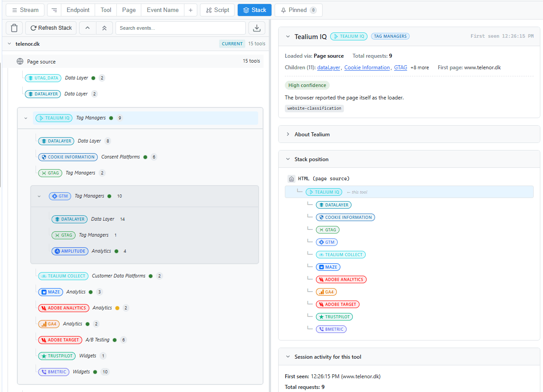
Task: Open the Tool filter tab
Action: [106, 10]
